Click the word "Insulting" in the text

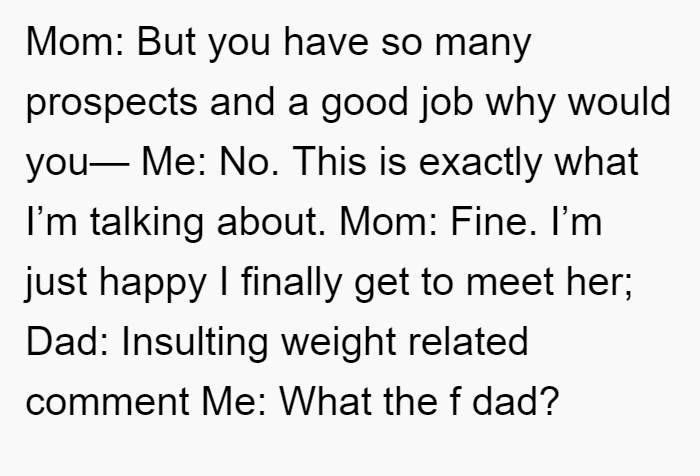click(x=194, y=342)
